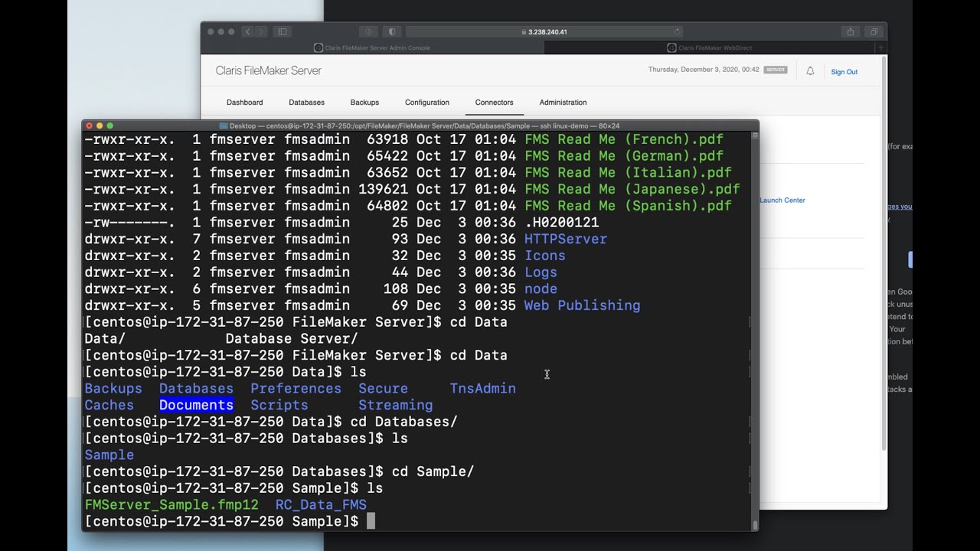Click Secure directory name in terminal

(384, 389)
